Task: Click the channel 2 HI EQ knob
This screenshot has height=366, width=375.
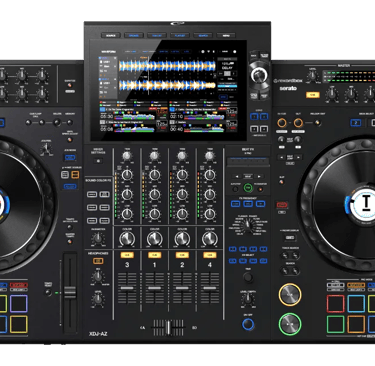Action: coord(182,175)
